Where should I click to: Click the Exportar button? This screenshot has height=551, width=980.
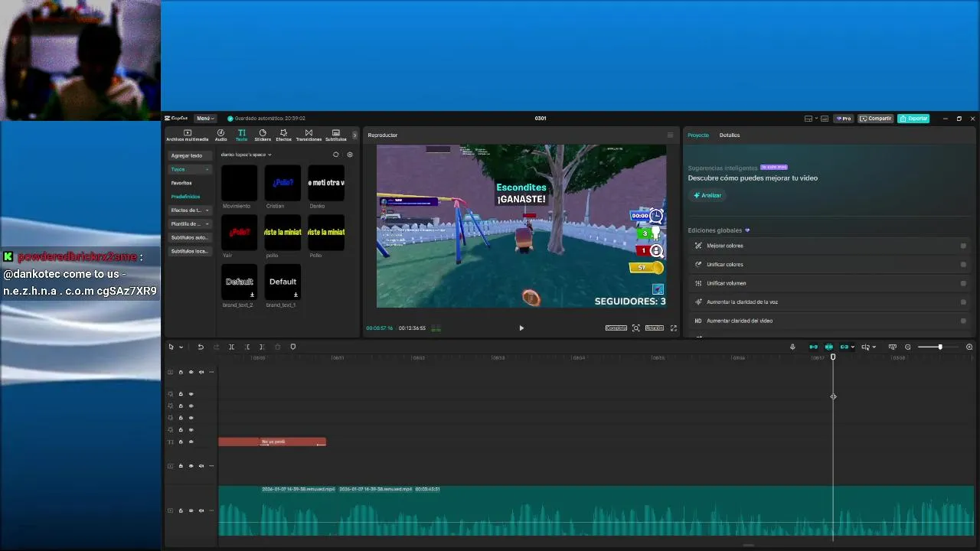coord(913,119)
